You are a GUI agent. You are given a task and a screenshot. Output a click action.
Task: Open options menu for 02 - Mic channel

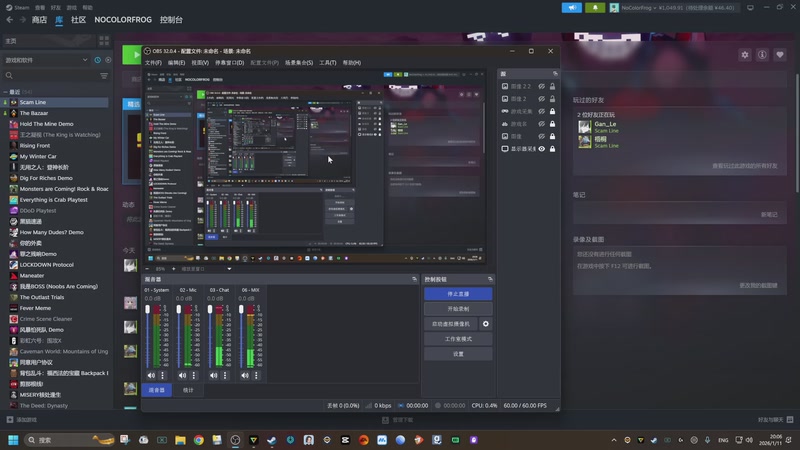point(194,376)
